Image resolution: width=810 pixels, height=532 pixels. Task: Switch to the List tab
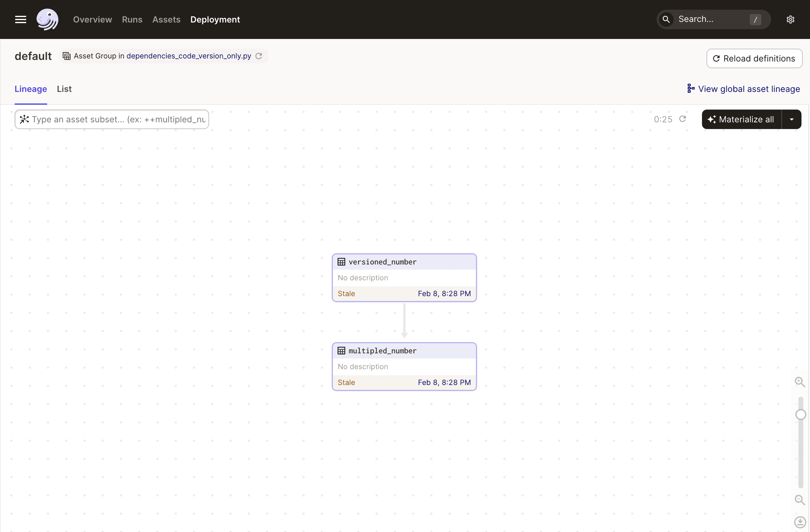pos(64,89)
